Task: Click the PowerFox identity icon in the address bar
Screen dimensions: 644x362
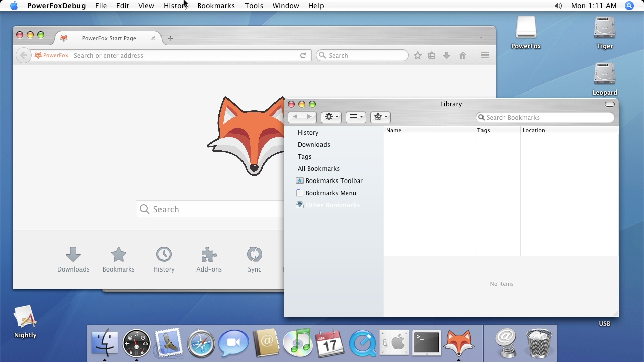Action: [51, 55]
